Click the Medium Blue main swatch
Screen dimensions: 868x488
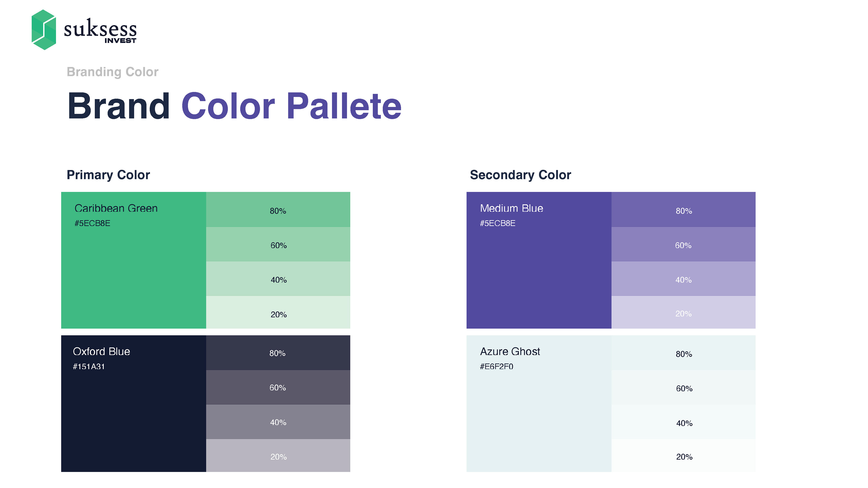coord(538,270)
